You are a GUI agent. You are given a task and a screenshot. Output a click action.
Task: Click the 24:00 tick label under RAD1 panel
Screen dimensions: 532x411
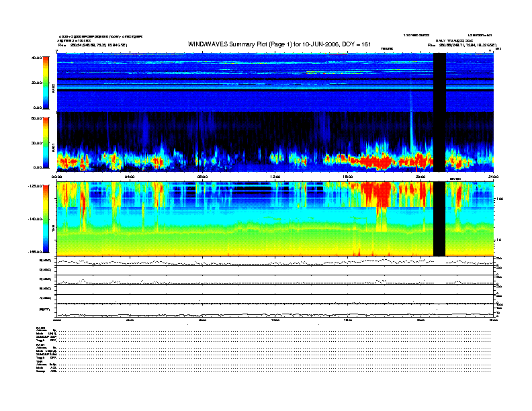493,177
